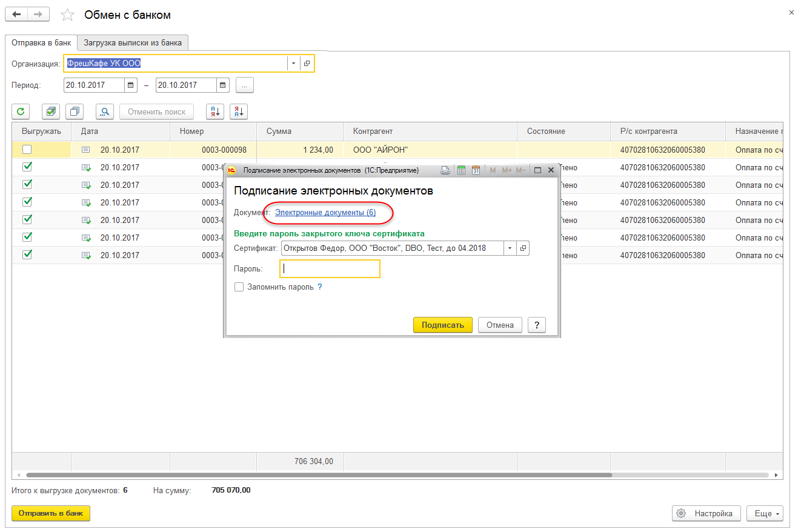The image size is (801, 532).
Task: Select the ООО "АЙРОН" counterparty cell
Action: [430, 150]
